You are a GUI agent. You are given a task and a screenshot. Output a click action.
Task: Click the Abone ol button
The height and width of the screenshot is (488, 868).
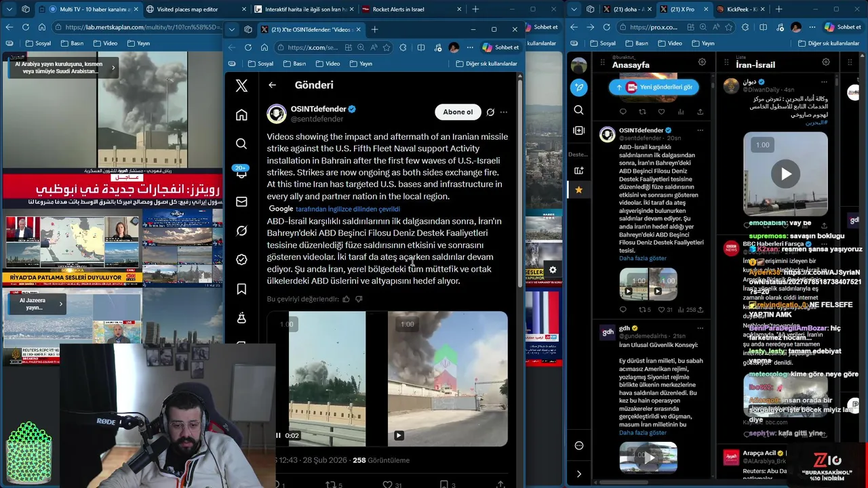coord(458,112)
